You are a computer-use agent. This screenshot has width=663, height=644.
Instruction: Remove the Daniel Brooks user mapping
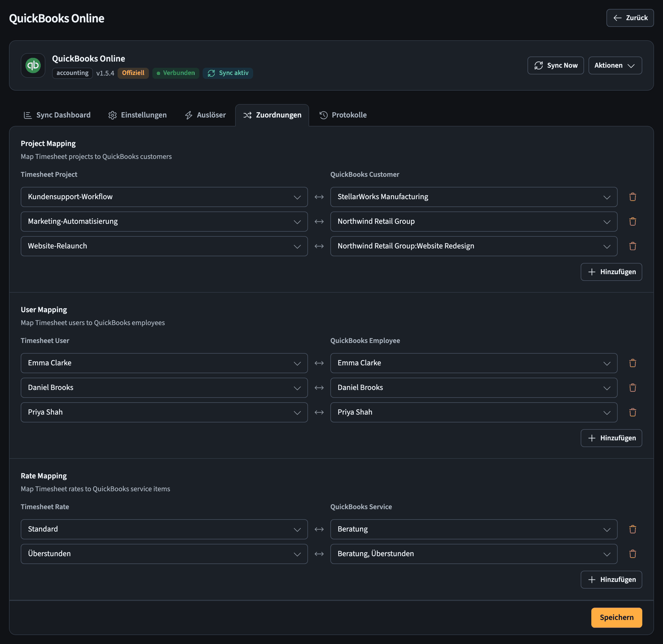[632, 388]
